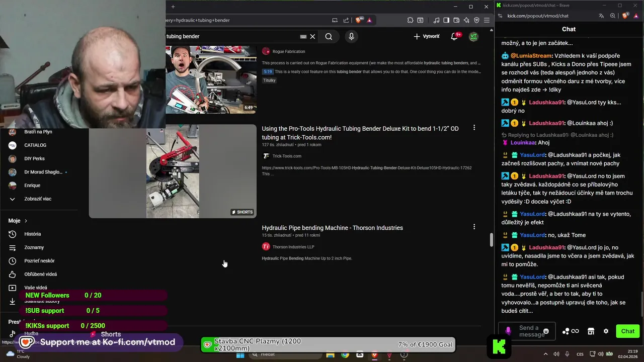
Task: Open the Kick chat settings gear
Action: pos(606,331)
